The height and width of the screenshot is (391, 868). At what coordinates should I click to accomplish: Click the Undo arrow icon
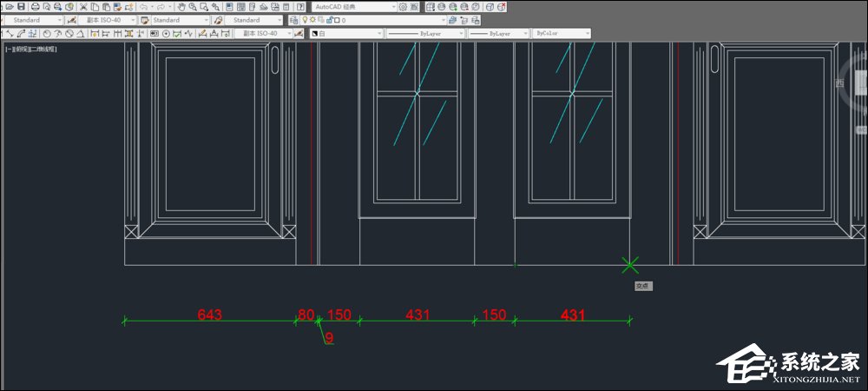point(144,7)
